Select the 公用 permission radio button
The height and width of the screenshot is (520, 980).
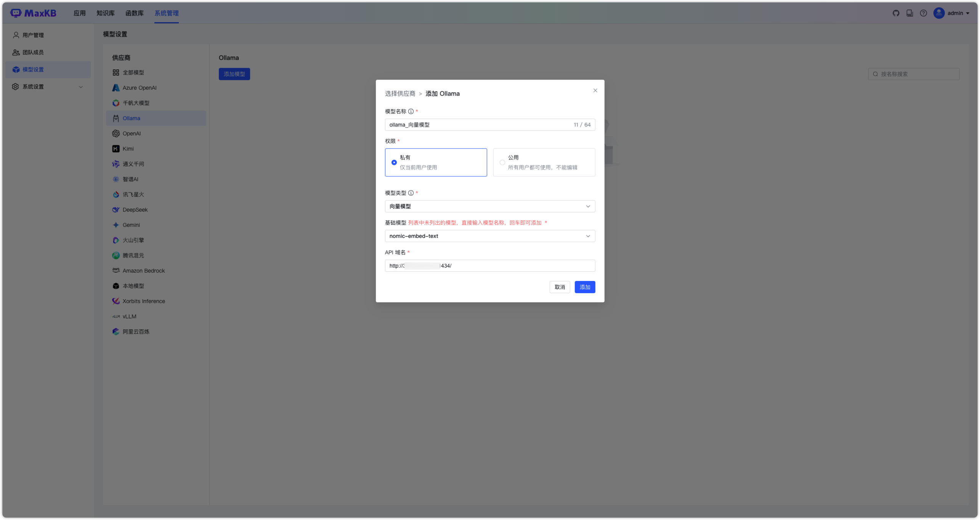(x=502, y=162)
